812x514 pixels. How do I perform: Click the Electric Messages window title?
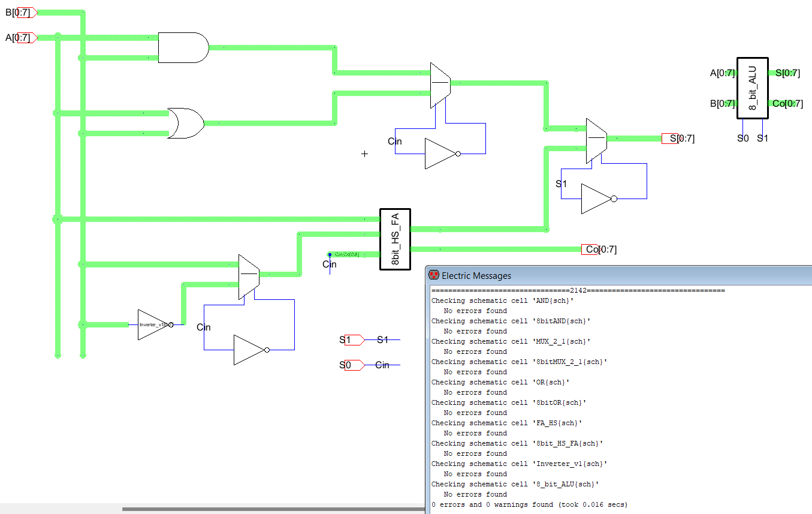pyautogui.click(x=476, y=276)
